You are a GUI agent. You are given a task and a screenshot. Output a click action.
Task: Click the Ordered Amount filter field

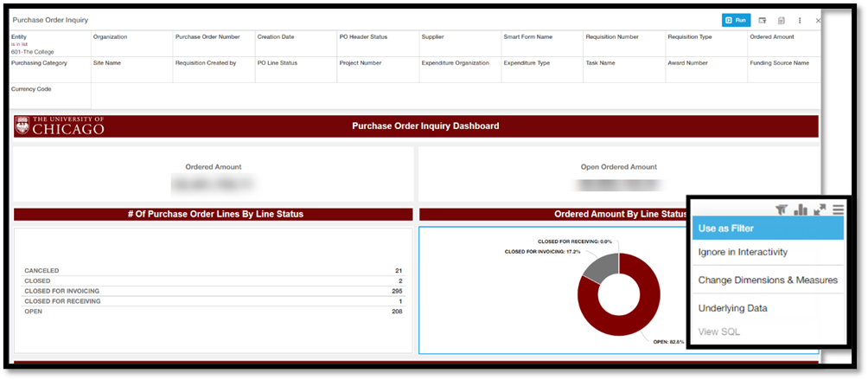tap(784, 44)
